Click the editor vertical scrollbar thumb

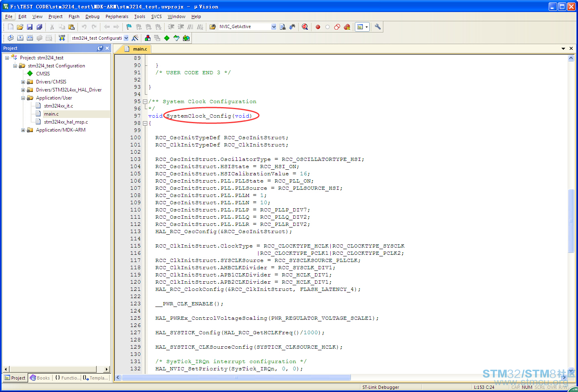(571, 221)
